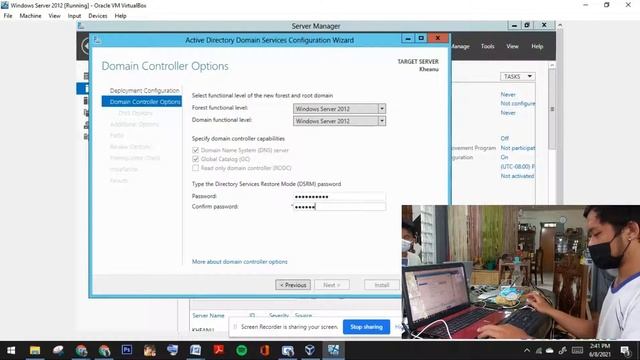The image size is (640, 360).
Task: Click the 'Off' status link in Server Manager
Action: (x=504, y=138)
